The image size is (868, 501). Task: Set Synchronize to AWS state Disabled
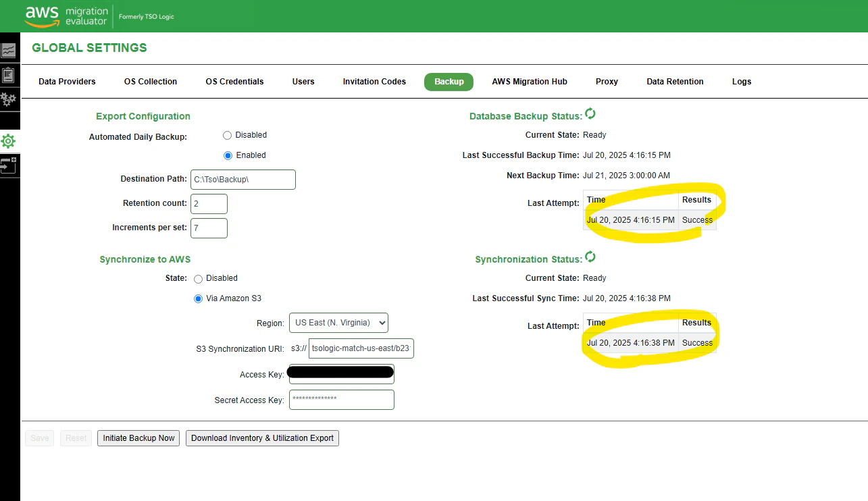point(198,278)
